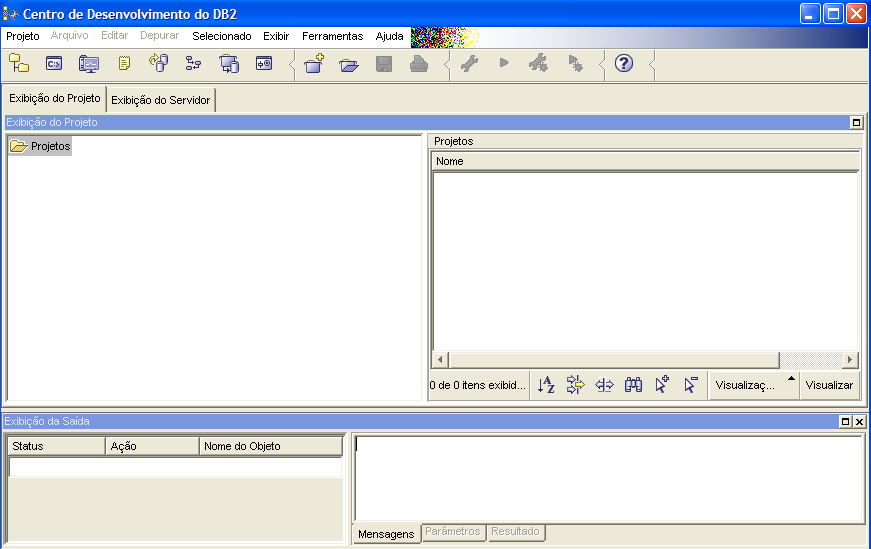The height and width of the screenshot is (549, 871).
Task: Click the A-Z sort icon
Action: [546, 385]
